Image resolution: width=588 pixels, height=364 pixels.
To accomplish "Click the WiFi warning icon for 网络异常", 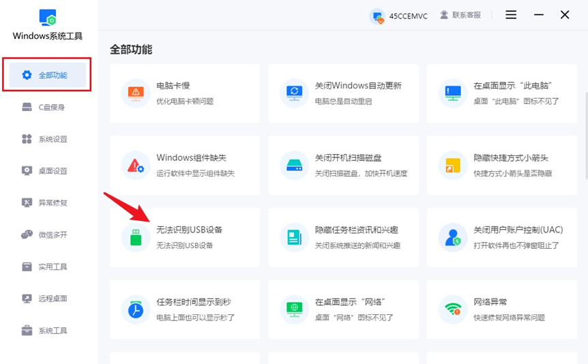I will point(453,309).
